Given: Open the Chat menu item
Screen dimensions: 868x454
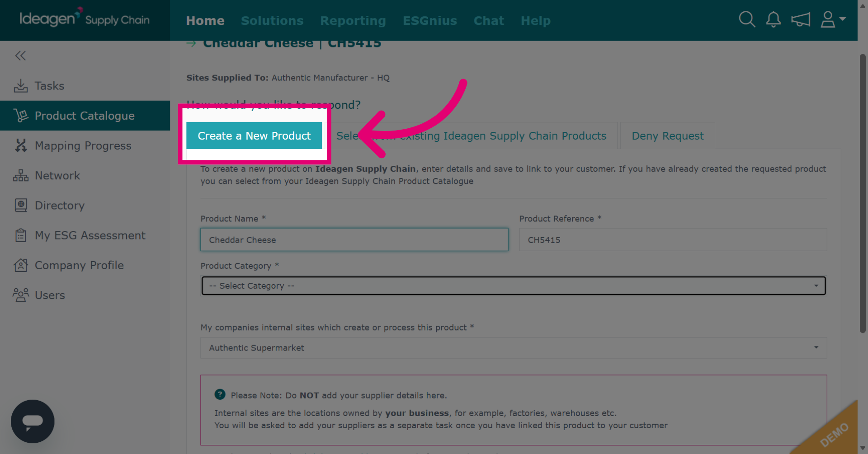Looking at the screenshot, I should [489, 21].
